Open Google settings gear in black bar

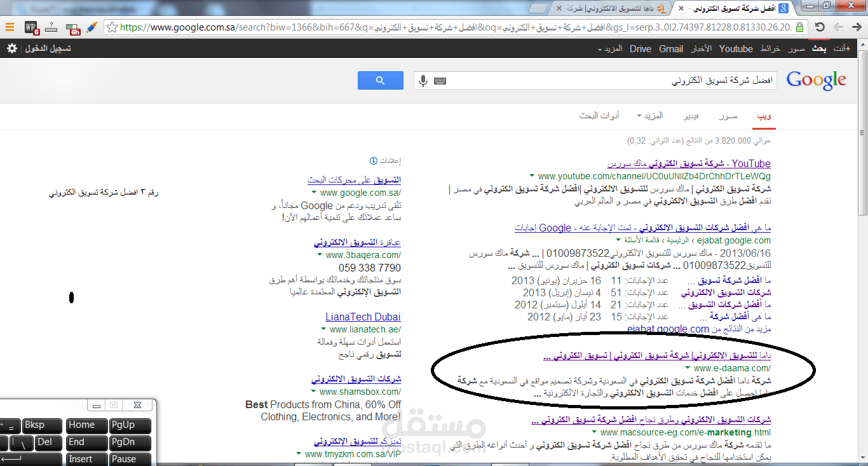11,48
